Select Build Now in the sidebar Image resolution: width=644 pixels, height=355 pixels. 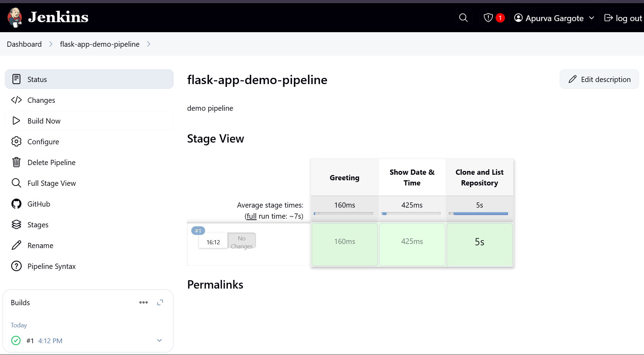(89, 121)
